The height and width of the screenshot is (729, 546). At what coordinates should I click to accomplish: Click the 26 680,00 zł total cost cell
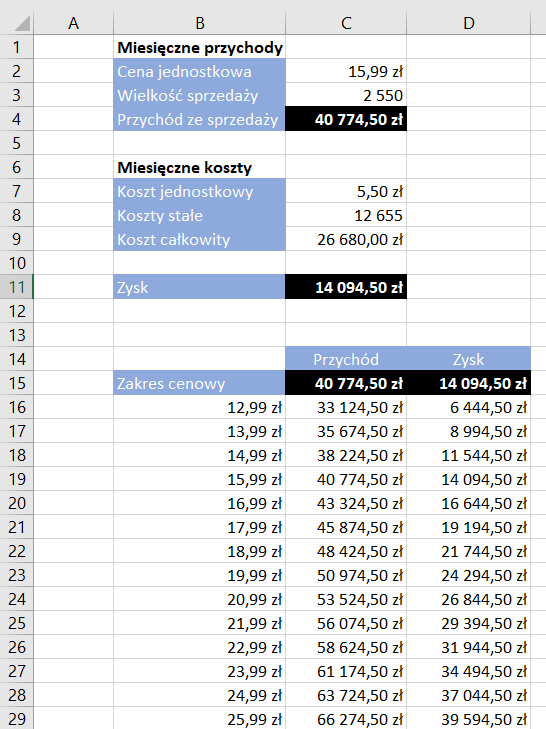pyautogui.click(x=346, y=239)
